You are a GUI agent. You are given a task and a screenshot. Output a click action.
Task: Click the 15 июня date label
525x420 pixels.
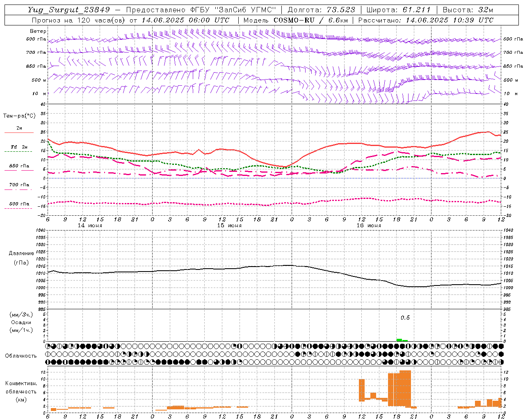(x=229, y=226)
